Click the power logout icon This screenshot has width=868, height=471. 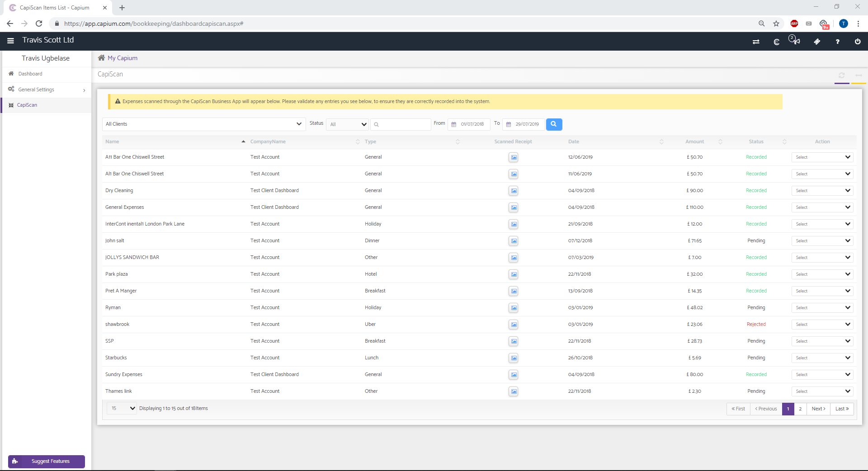coord(858,42)
